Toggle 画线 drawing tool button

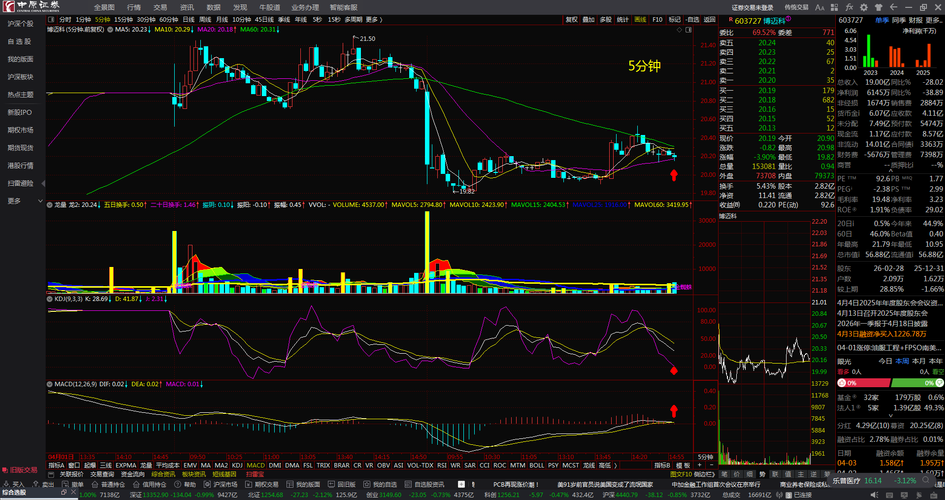point(640,19)
